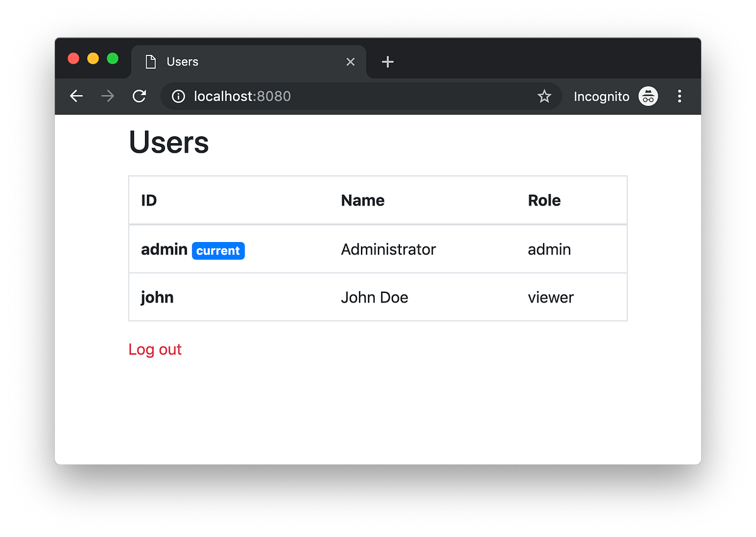
Task: Open a new tab with the plus button
Action: [387, 62]
